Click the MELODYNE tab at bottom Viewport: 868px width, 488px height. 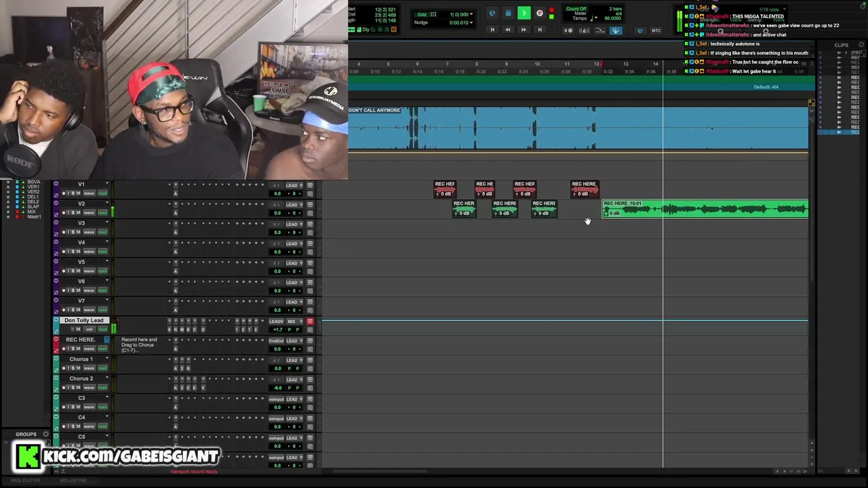click(73, 481)
